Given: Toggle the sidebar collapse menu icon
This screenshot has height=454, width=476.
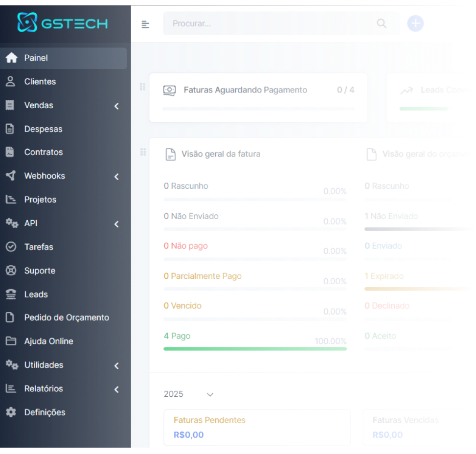Looking at the screenshot, I should pos(145,24).
